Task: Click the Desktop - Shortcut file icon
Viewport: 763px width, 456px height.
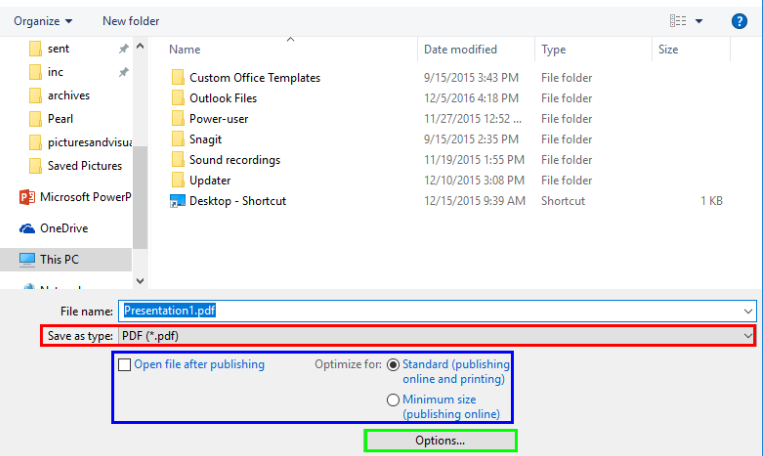Action: coord(177,201)
